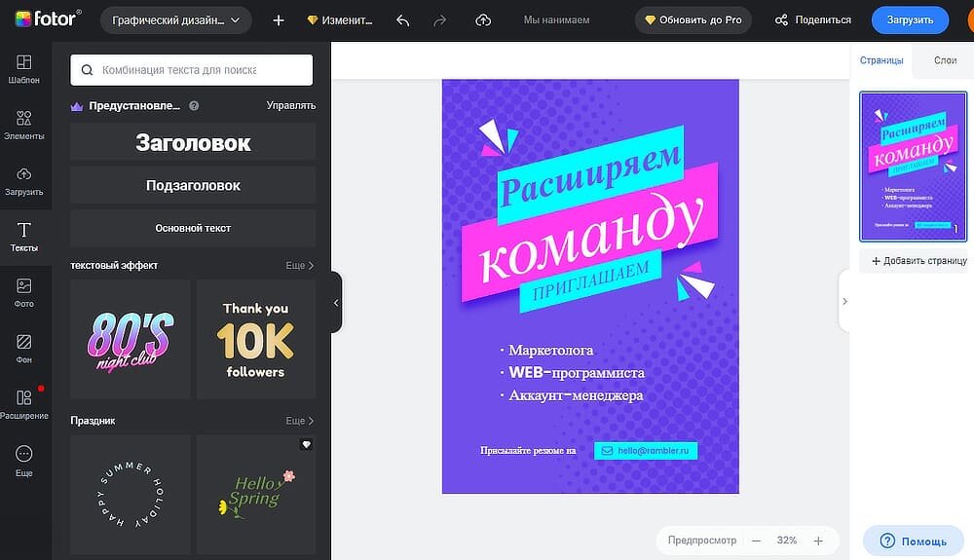
Task: Switch to the Слои layers tab
Action: point(945,60)
